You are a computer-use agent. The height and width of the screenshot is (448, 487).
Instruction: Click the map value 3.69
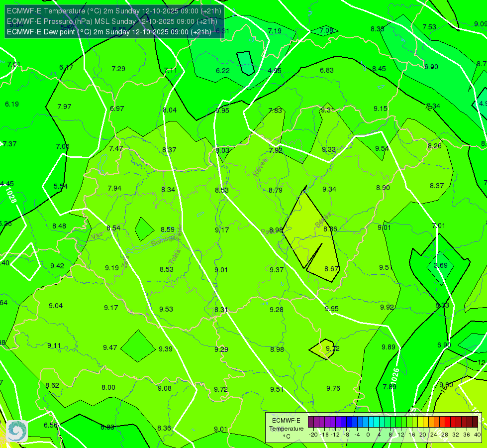point(440,265)
